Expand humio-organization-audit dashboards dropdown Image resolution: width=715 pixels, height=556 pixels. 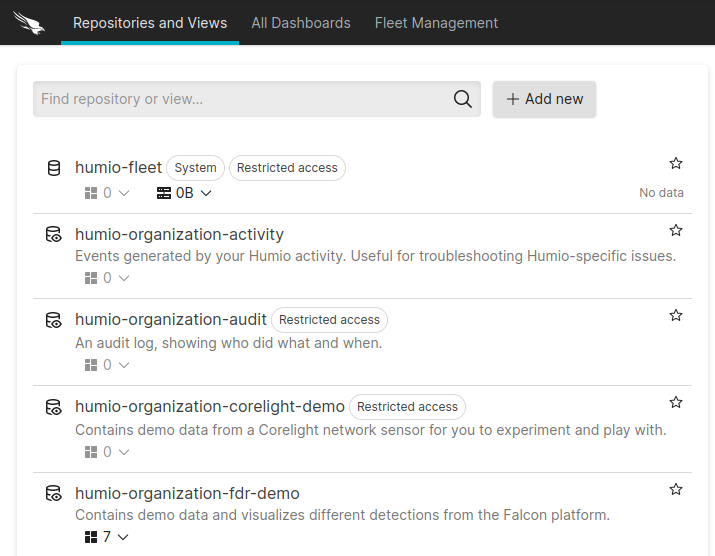(x=107, y=365)
